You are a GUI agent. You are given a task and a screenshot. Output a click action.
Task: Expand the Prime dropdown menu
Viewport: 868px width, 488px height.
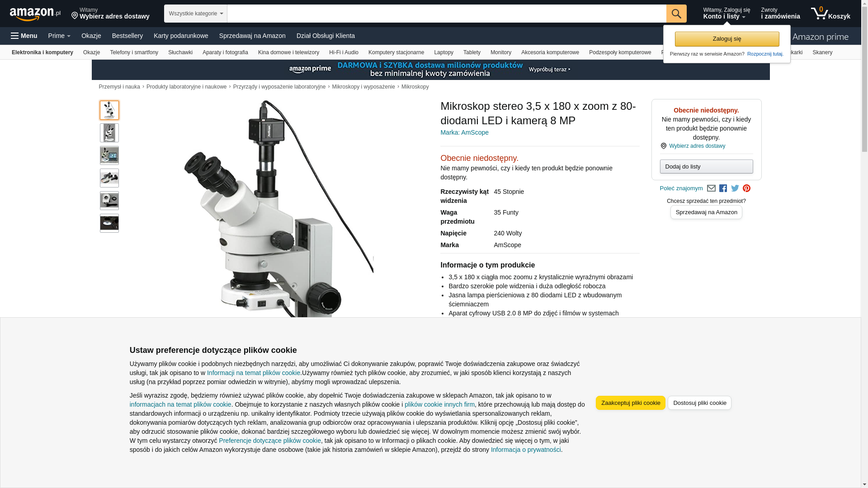click(x=59, y=36)
